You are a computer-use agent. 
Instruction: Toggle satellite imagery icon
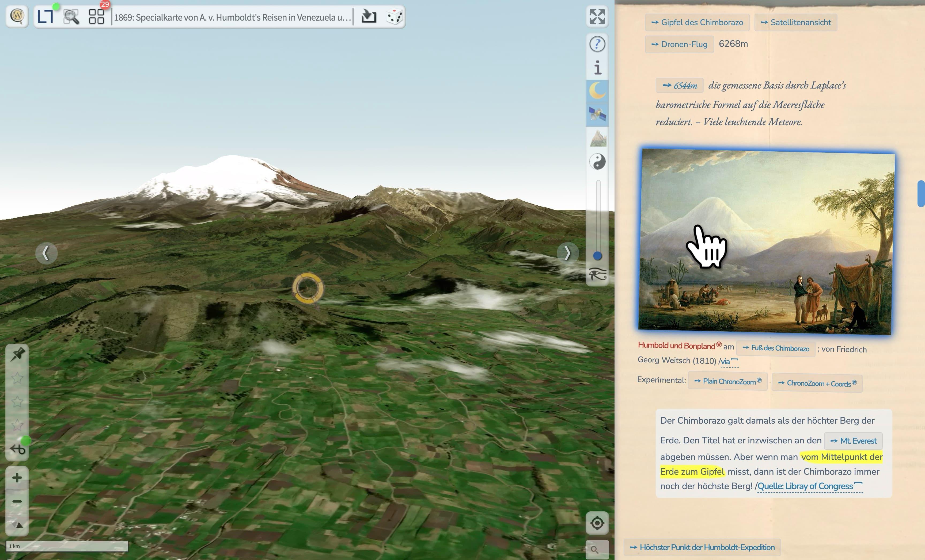point(597,114)
